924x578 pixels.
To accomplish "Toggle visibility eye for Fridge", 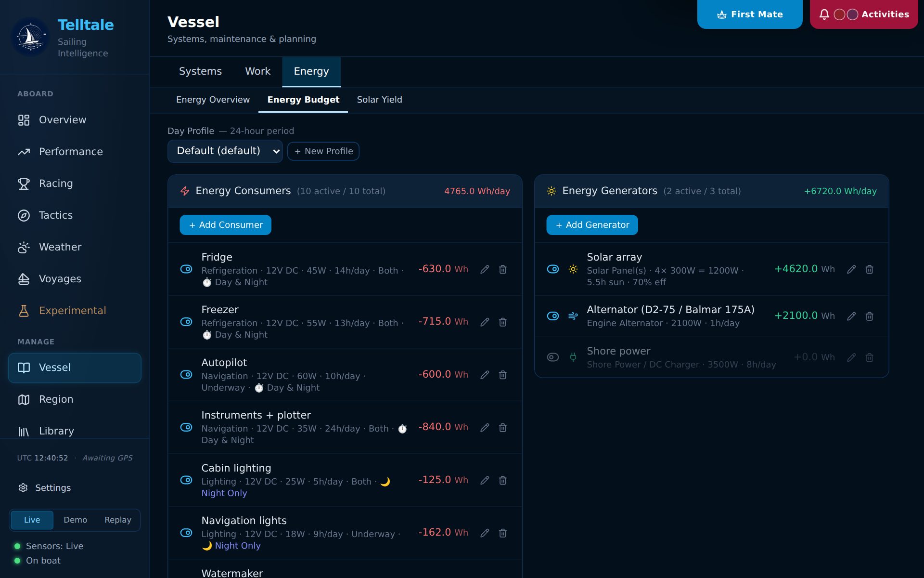I will [186, 269].
